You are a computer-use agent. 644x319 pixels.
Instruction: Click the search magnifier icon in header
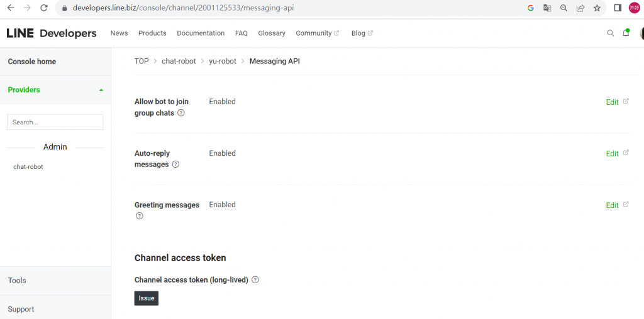tap(610, 33)
